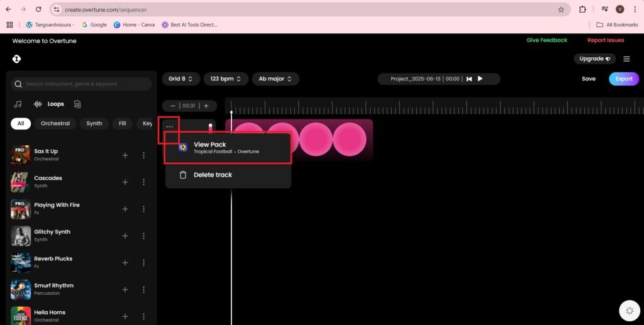Open Sax It Up thumbnail
Screen dimensions: 644x325
(x=21, y=155)
